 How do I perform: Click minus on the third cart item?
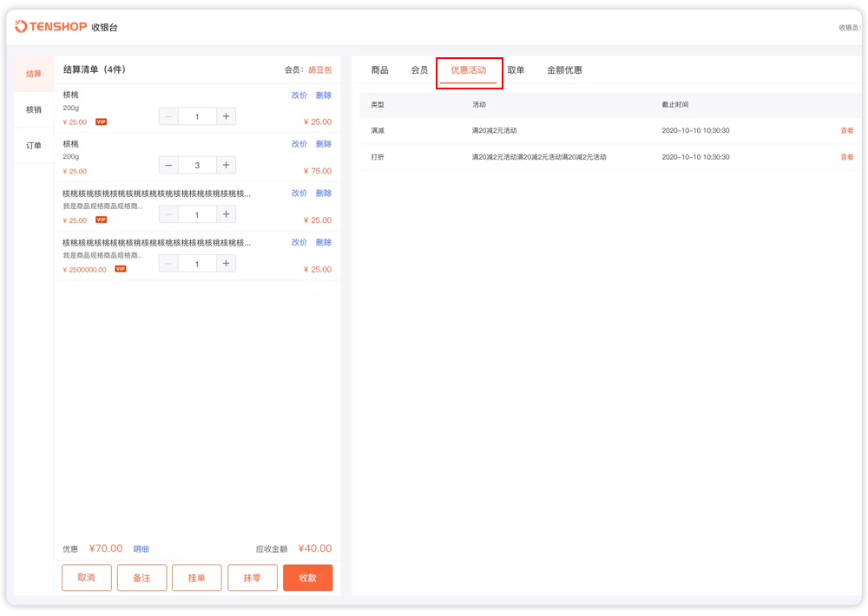click(x=168, y=214)
